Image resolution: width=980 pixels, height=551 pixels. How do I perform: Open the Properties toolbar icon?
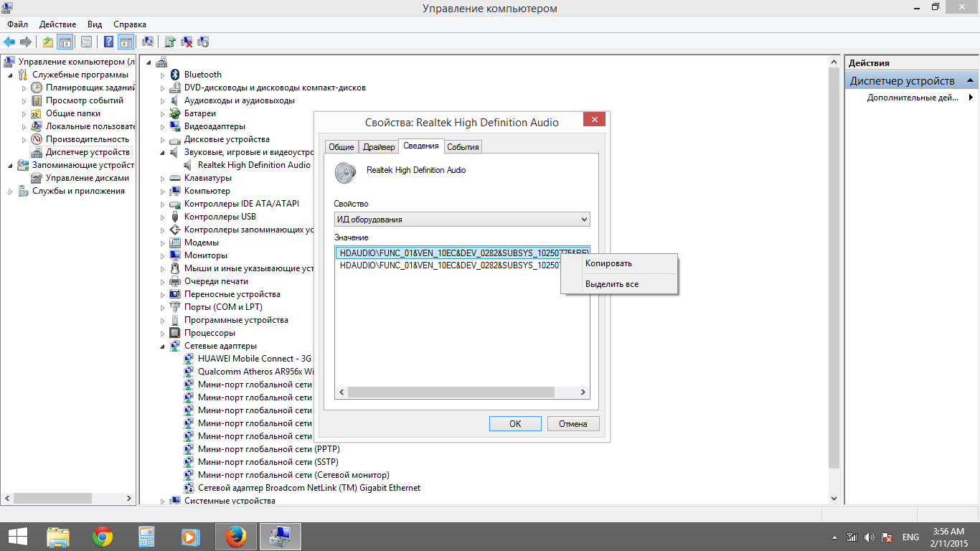point(86,42)
